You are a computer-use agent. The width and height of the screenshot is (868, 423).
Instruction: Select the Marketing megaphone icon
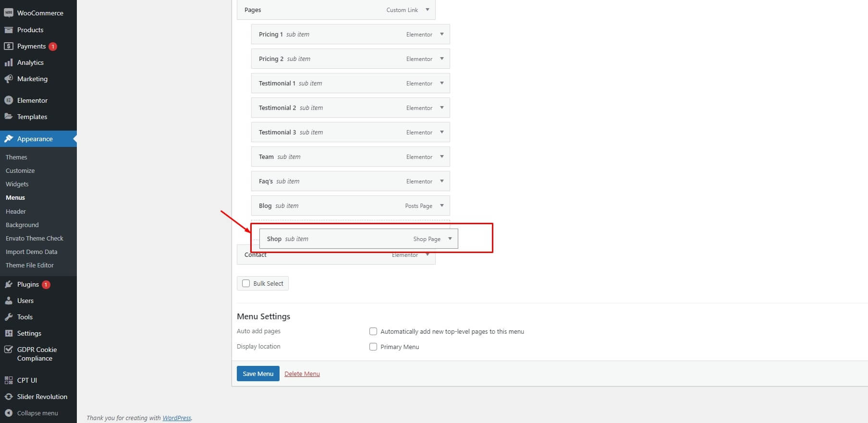9,79
